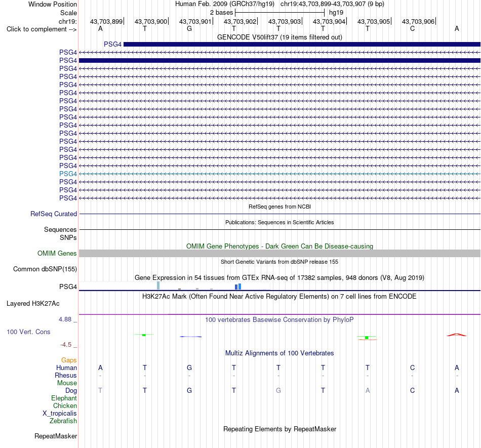The height and width of the screenshot is (448, 481).
Task: Click the chr19:43,703,899-43,703,907 (9 bp) header text
Action: coord(332,4)
